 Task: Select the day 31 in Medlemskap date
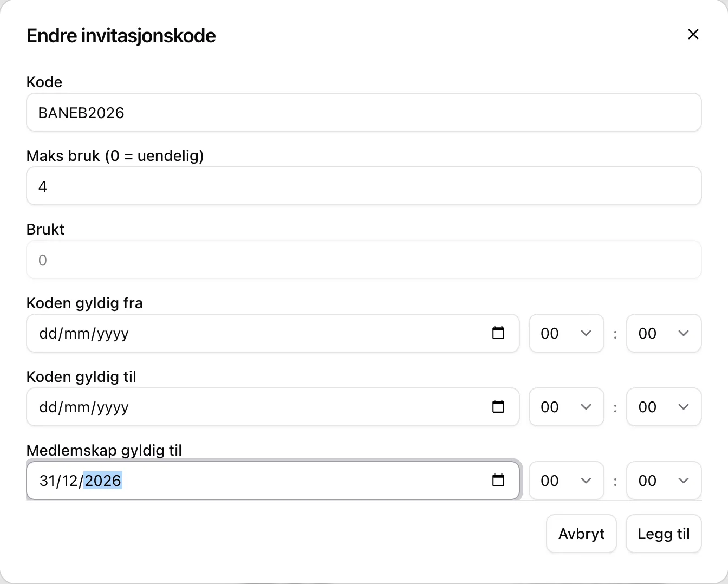click(47, 481)
